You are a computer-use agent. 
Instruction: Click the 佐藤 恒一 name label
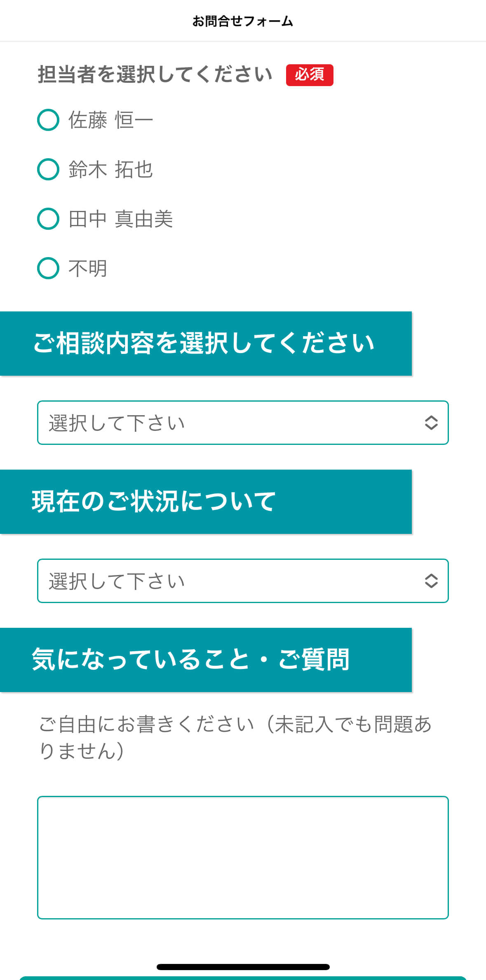(x=110, y=120)
